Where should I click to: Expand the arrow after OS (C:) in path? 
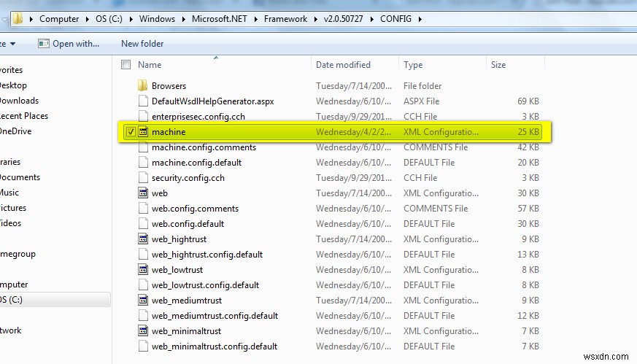(131, 19)
